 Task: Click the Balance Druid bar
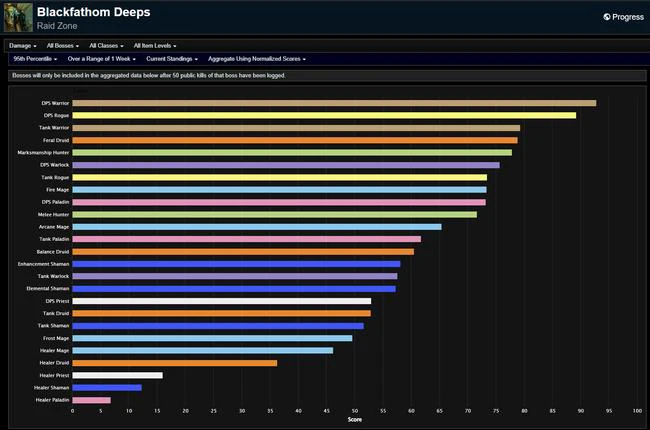(x=243, y=252)
